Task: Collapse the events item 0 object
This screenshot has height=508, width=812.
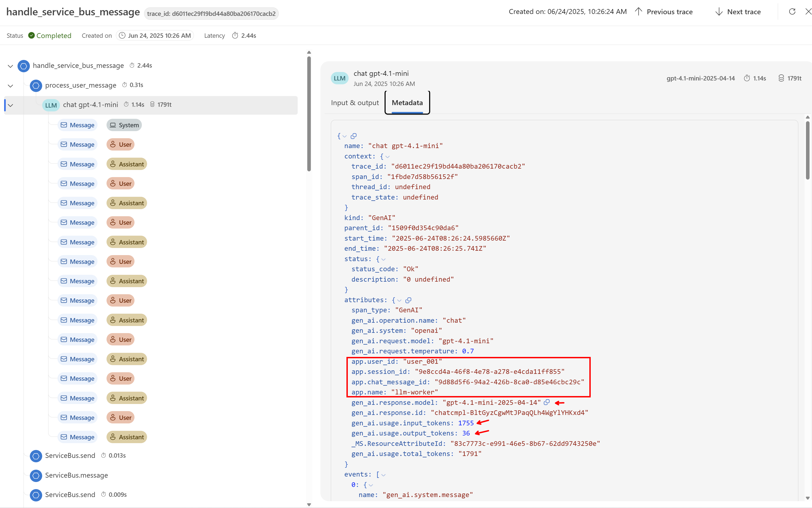Action: coord(371,485)
